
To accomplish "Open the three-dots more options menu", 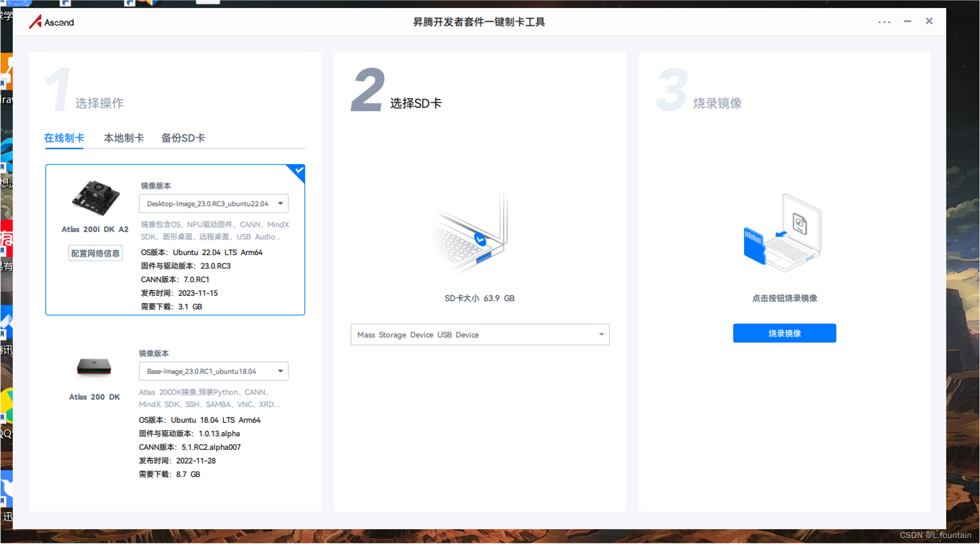I will [884, 22].
